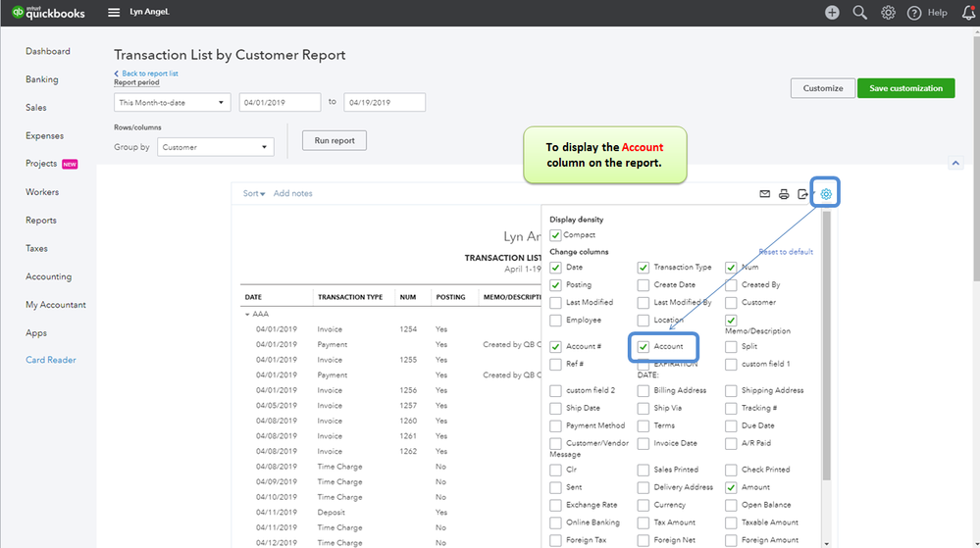This screenshot has width=980, height=548.
Task: Email the report using envelope icon
Action: 765,194
